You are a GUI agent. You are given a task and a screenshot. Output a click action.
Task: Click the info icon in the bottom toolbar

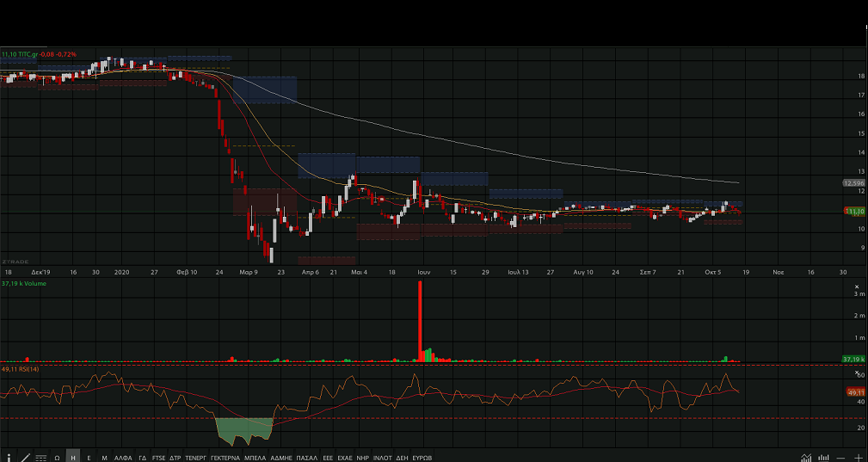pyautogui.click(x=9, y=457)
